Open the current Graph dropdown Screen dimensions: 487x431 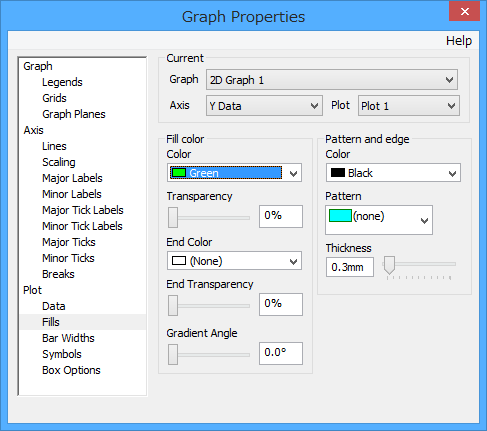coord(332,80)
